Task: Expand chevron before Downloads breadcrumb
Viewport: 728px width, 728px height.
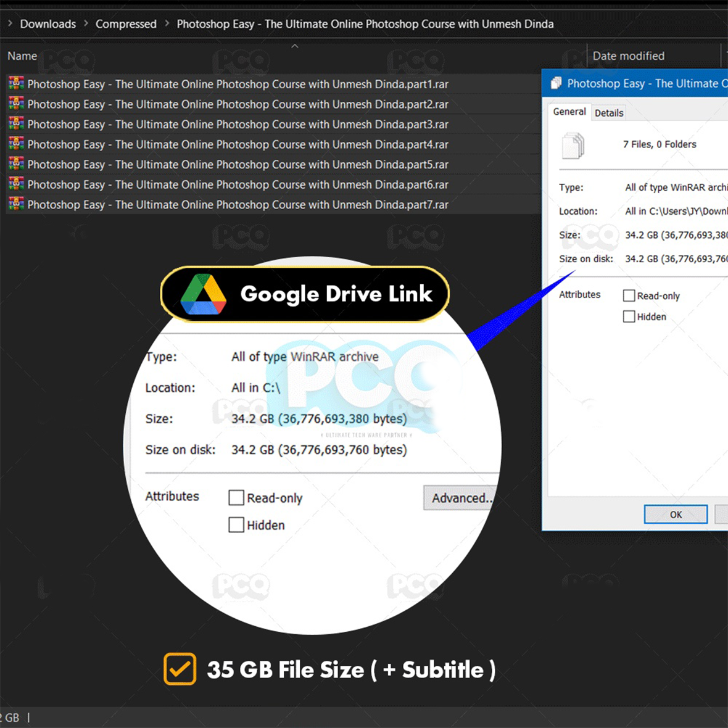Action: 10,23
